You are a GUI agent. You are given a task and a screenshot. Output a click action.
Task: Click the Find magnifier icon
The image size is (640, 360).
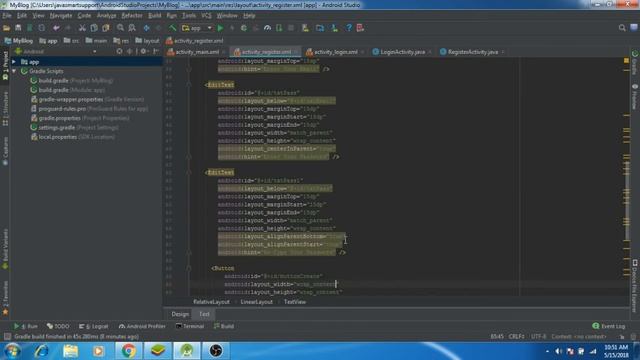(120, 28)
